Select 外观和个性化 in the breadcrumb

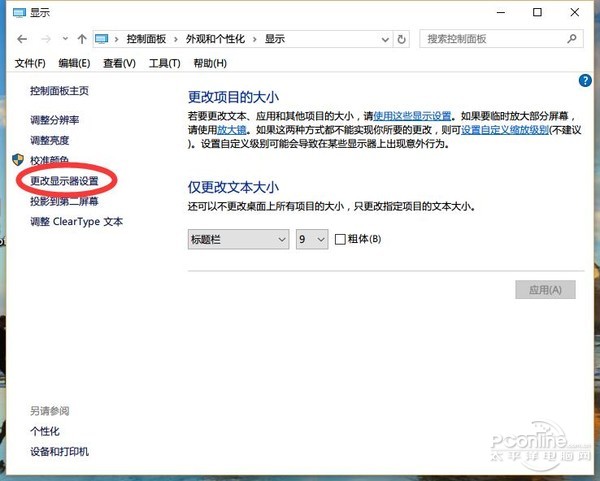215,39
